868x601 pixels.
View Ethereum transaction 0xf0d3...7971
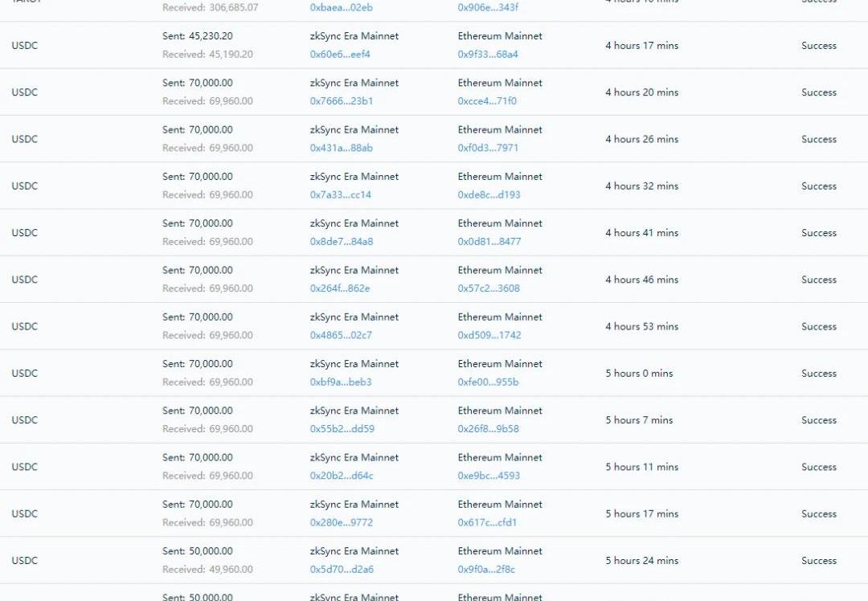pos(488,148)
